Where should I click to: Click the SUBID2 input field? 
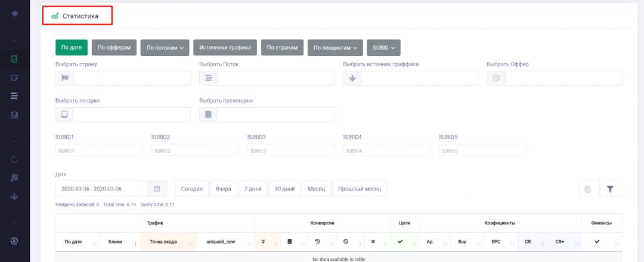tap(194, 151)
